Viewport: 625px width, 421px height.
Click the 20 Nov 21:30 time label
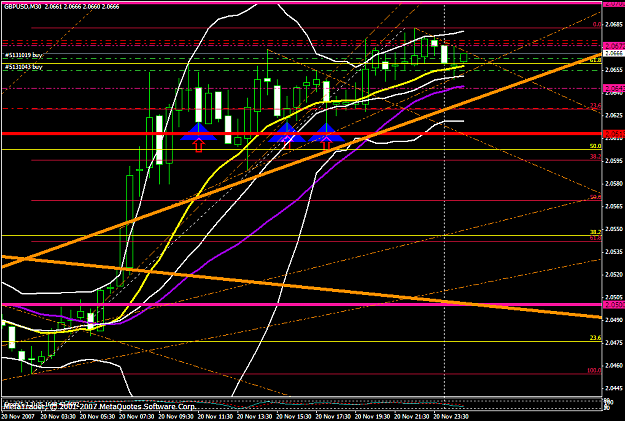[413, 417]
